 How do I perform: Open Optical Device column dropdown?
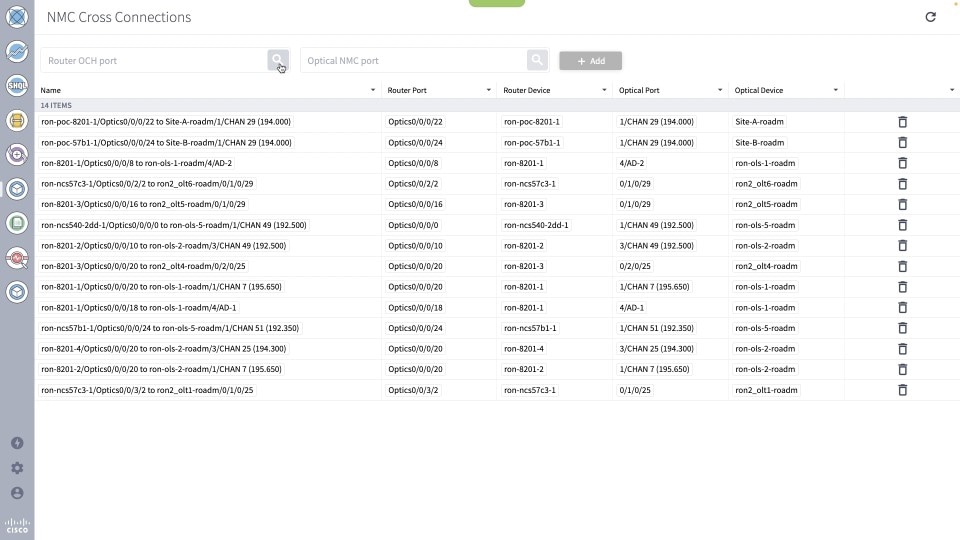[836, 90]
